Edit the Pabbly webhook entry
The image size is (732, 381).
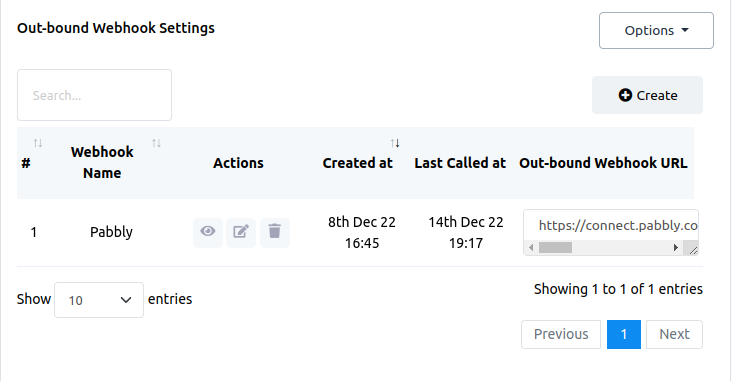pos(241,233)
